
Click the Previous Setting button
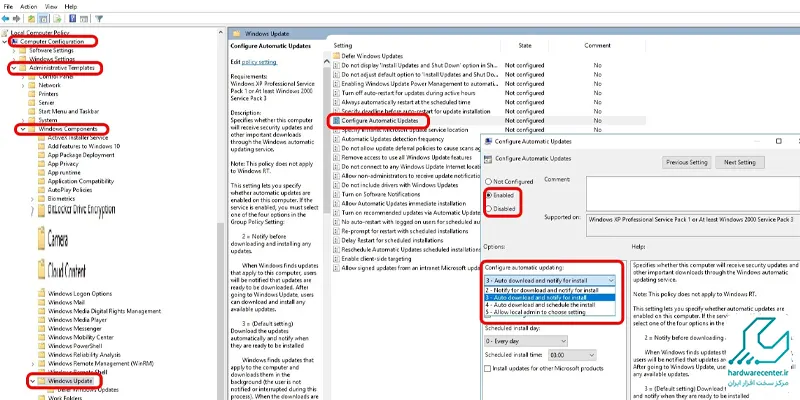coord(686,162)
